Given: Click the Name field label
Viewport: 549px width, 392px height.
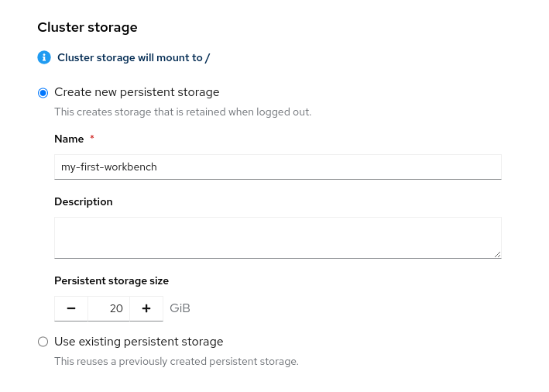Looking at the screenshot, I should coord(69,139).
